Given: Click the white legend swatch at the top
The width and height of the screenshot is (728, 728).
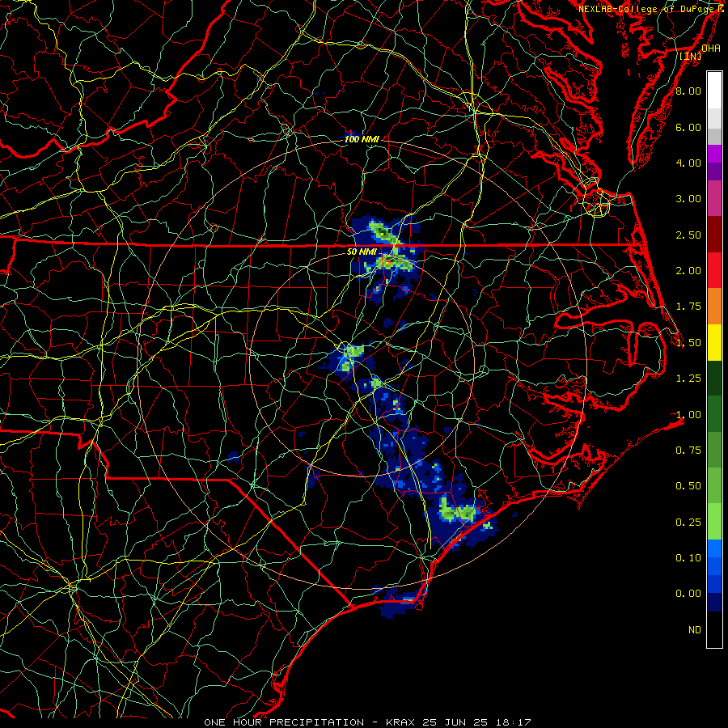Looking at the screenshot, I should click(x=714, y=91).
